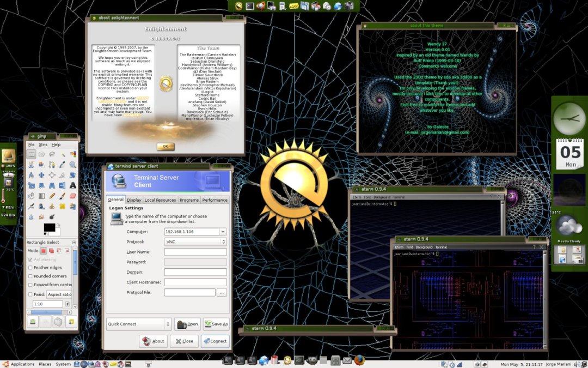This screenshot has height=368, width=588.
Task: Select the Scissors Select tool in GIMP
Action: pos(32,165)
